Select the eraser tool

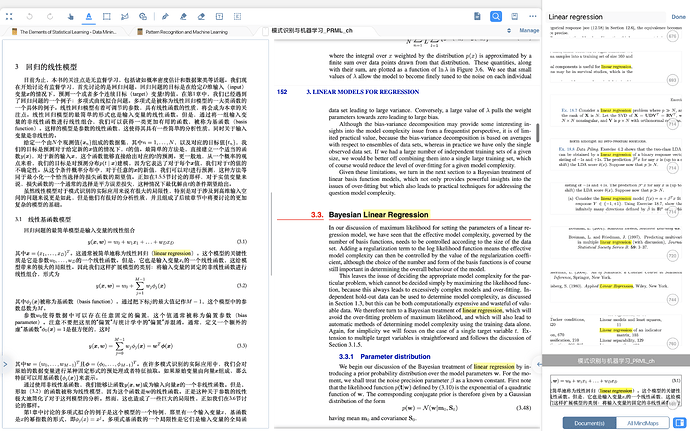201,17
